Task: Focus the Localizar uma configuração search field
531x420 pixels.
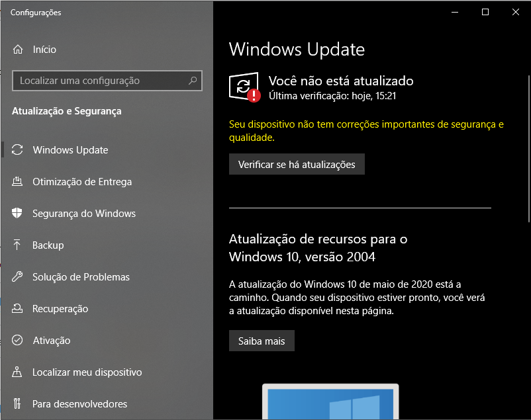Action: click(107, 81)
